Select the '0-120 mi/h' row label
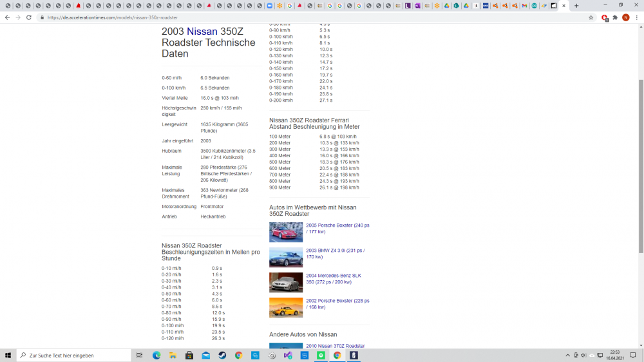This screenshot has height=362, width=644. coord(173,338)
